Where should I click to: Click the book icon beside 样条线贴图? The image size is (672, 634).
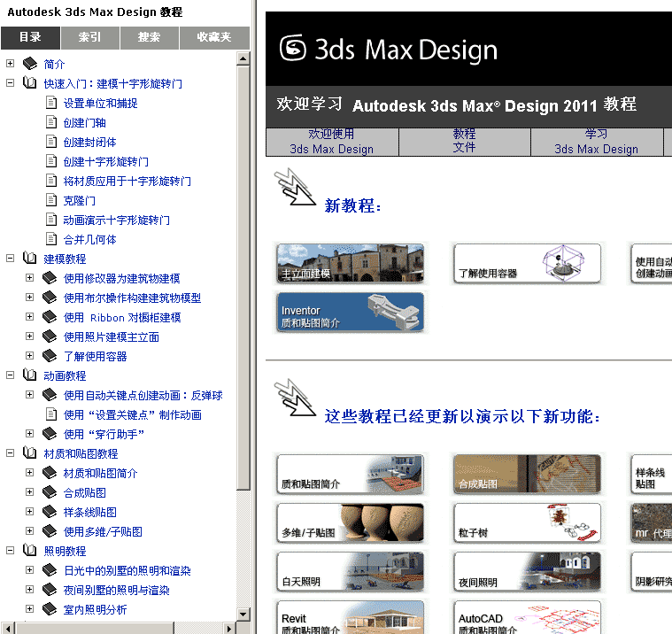tap(50, 512)
